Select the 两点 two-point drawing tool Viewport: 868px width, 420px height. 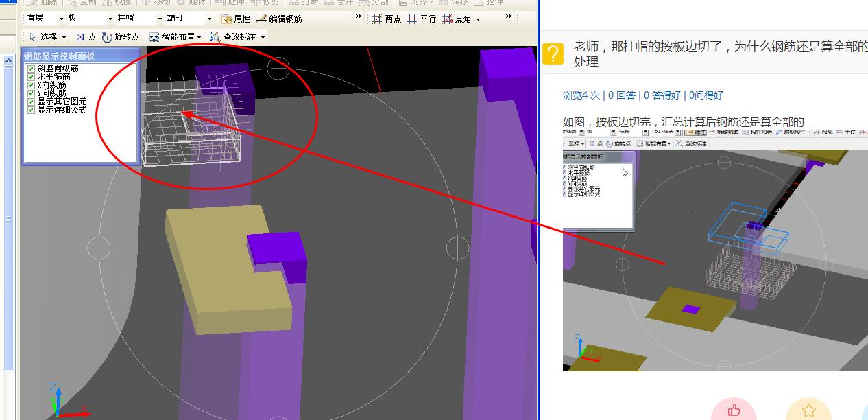pos(387,19)
